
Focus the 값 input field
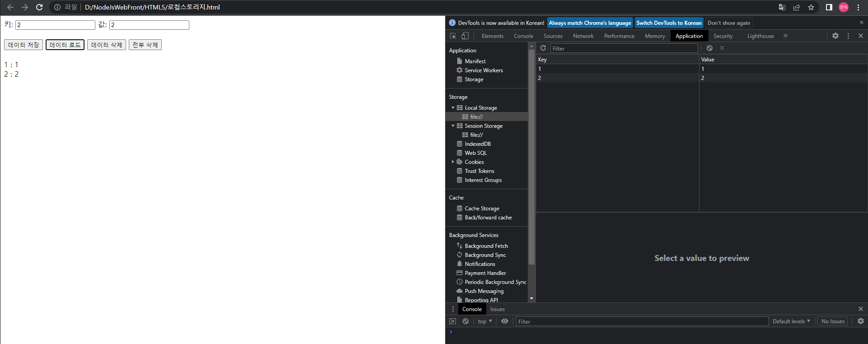click(x=149, y=25)
